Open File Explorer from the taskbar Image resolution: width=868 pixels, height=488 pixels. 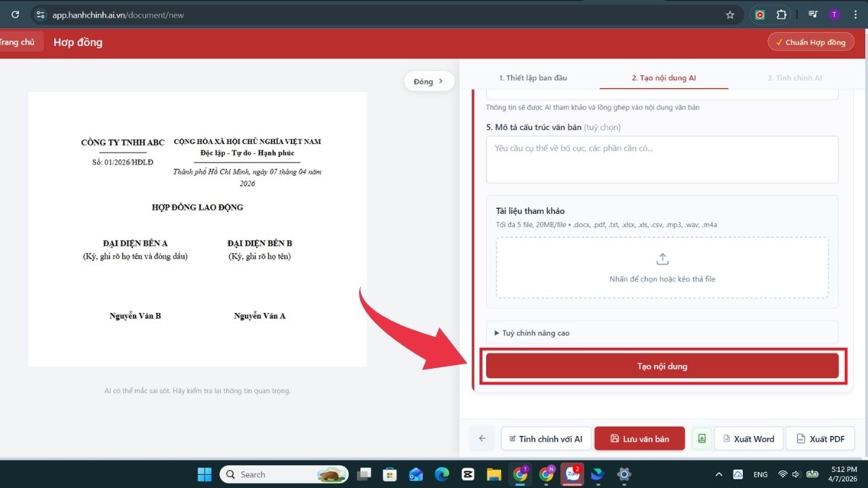click(494, 474)
